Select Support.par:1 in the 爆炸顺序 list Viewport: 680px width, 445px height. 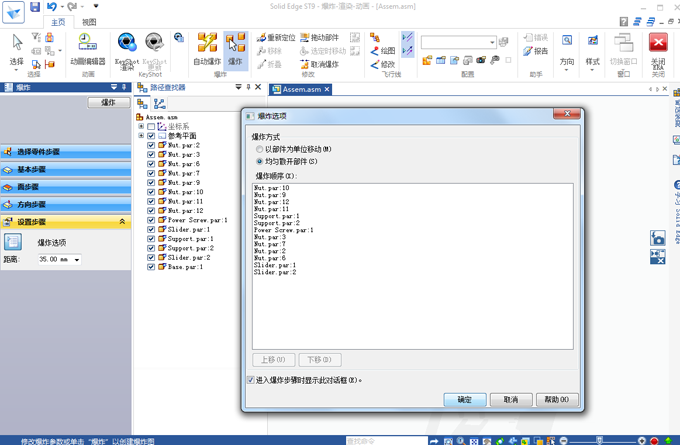click(277, 216)
